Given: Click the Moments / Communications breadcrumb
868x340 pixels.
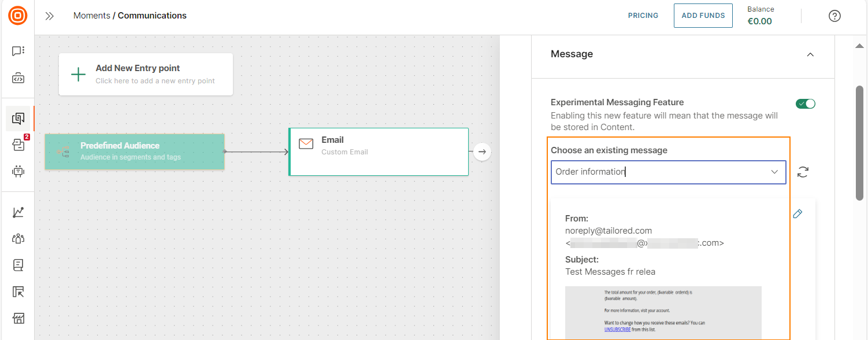Looking at the screenshot, I should click(x=129, y=15).
